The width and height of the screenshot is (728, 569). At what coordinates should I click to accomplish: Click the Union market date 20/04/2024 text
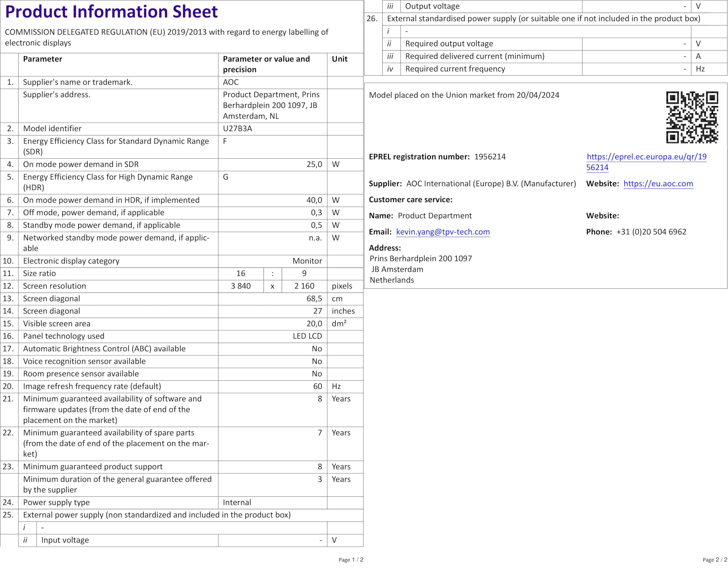coord(538,95)
